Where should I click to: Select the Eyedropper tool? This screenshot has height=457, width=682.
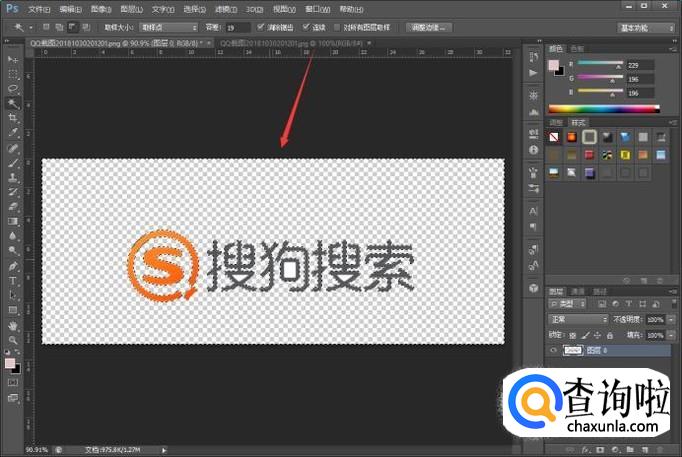point(13,132)
